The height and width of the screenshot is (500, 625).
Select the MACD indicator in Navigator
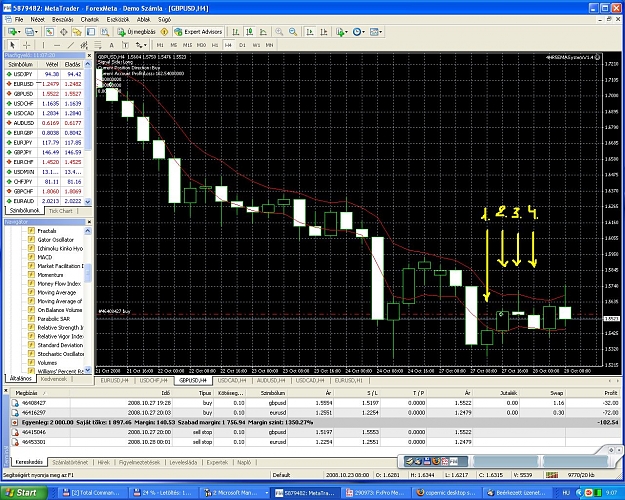click(45, 257)
